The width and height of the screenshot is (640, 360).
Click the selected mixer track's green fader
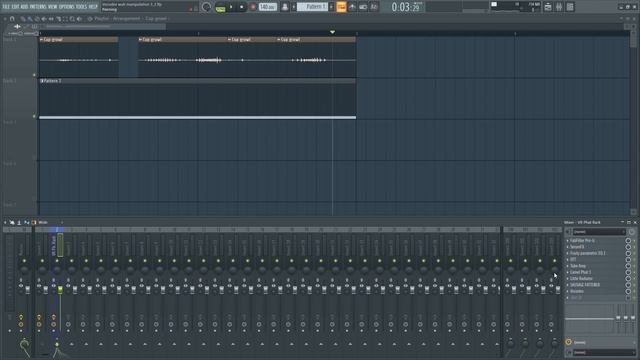pyautogui.click(x=60, y=290)
